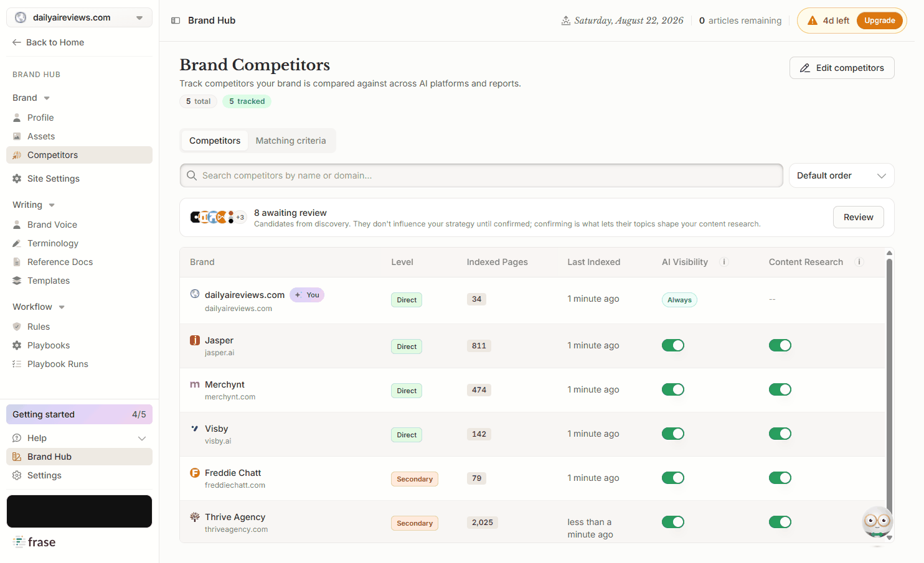Click the Terminology pen icon

[x=17, y=243]
